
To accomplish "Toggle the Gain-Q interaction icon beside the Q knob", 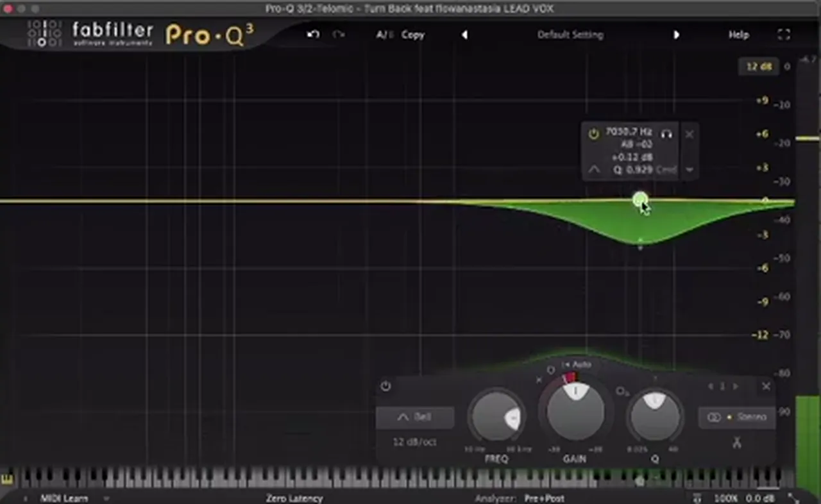I will [622, 391].
